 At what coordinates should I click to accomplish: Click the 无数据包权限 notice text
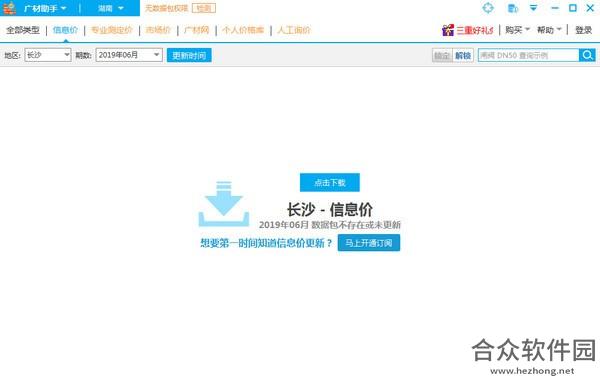166,8
